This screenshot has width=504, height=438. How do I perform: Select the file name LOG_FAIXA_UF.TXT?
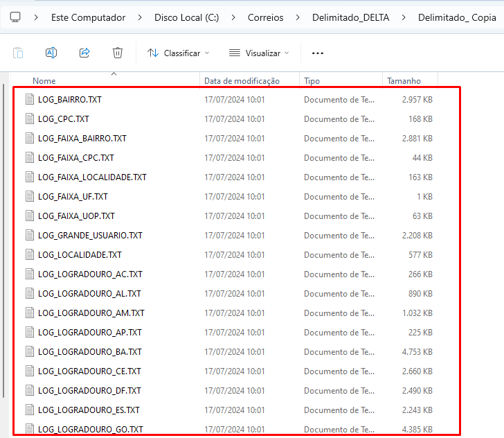tap(73, 197)
